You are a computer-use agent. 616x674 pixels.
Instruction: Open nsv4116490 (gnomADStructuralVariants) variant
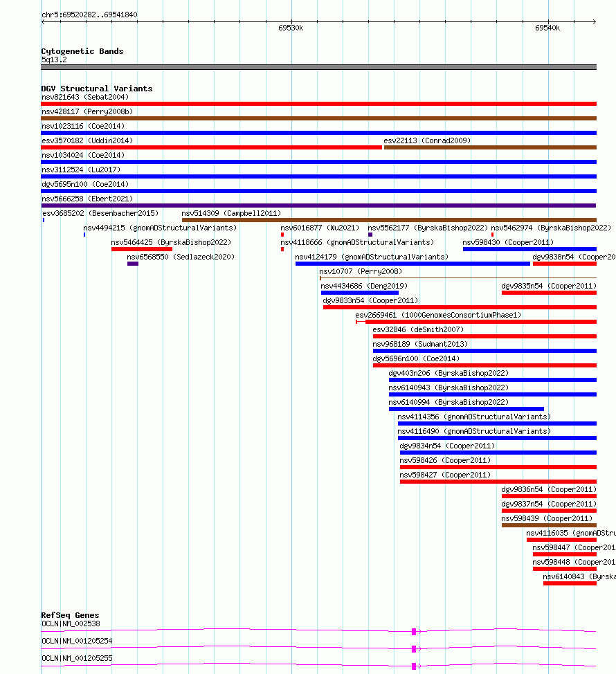(474, 432)
